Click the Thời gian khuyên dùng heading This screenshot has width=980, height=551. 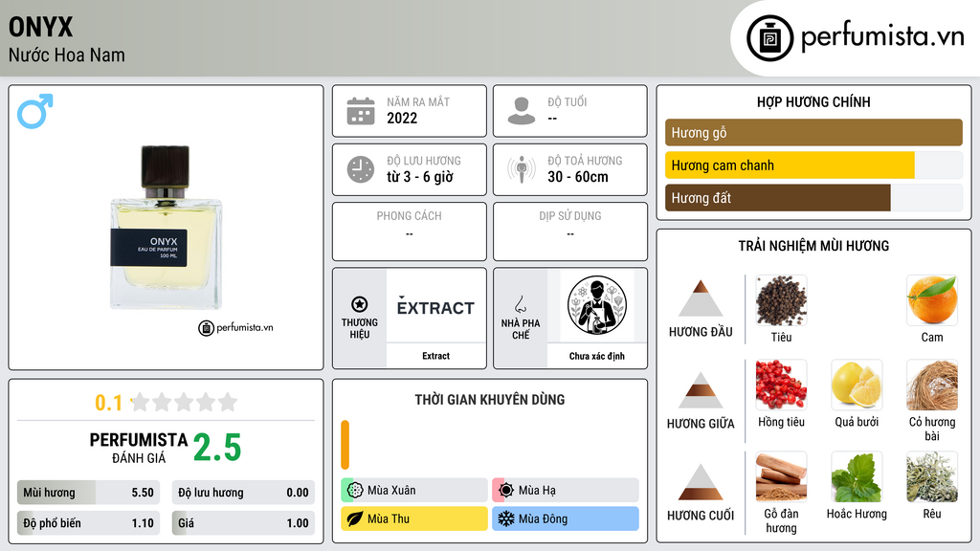(490, 399)
